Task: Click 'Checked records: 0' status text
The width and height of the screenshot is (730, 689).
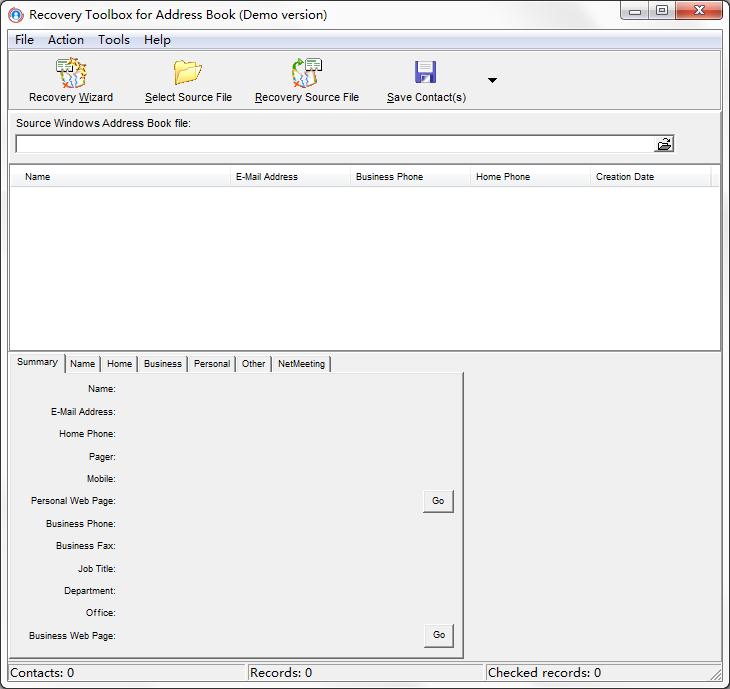Action: [x=544, y=673]
